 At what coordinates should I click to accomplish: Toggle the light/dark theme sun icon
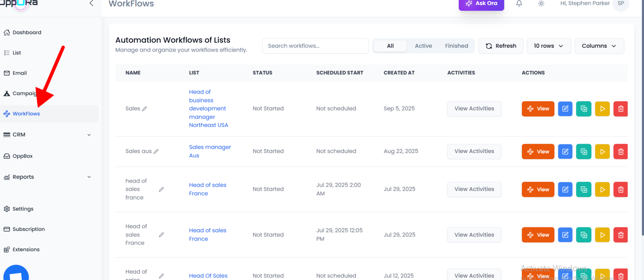tap(541, 4)
